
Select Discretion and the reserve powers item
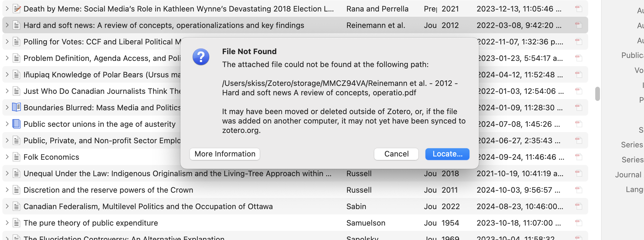pos(295,190)
